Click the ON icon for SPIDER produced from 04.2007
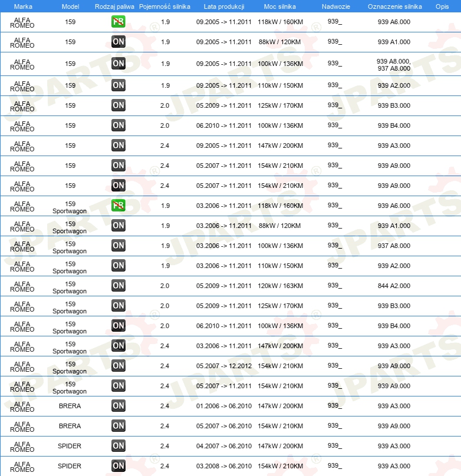The width and height of the screenshot is (461, 476). [118, 446]
